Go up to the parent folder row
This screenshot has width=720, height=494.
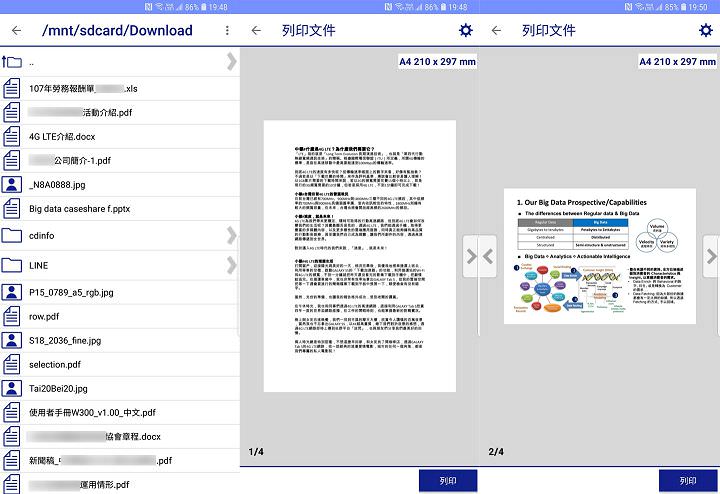[x=120, y=62]
